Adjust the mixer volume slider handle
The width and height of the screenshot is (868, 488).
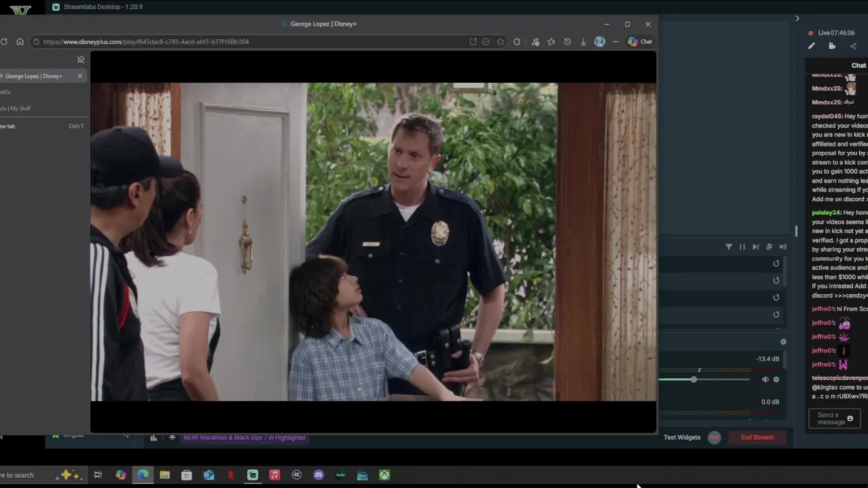[x=694, y=380]
